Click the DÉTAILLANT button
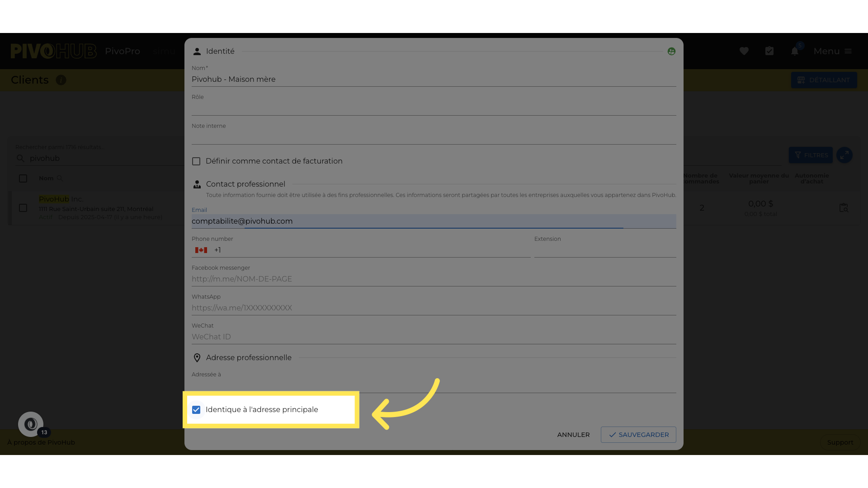Screen dimensions: 868x488 pos(824,80)
